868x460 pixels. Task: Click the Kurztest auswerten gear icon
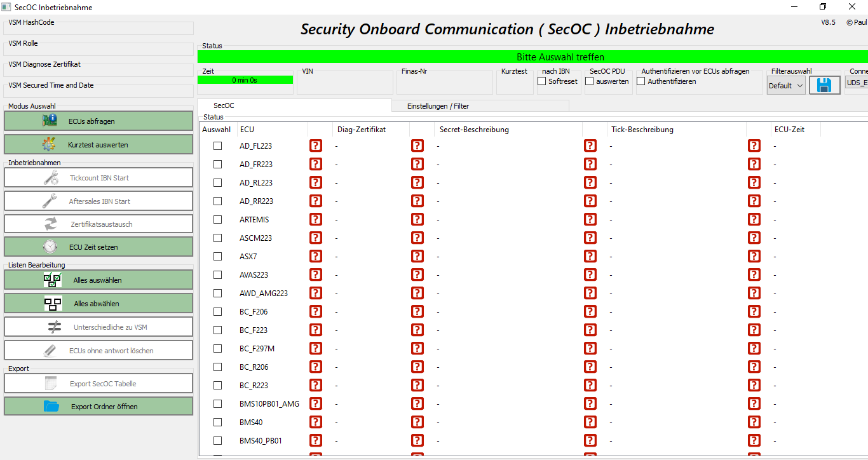pos(50,145)
